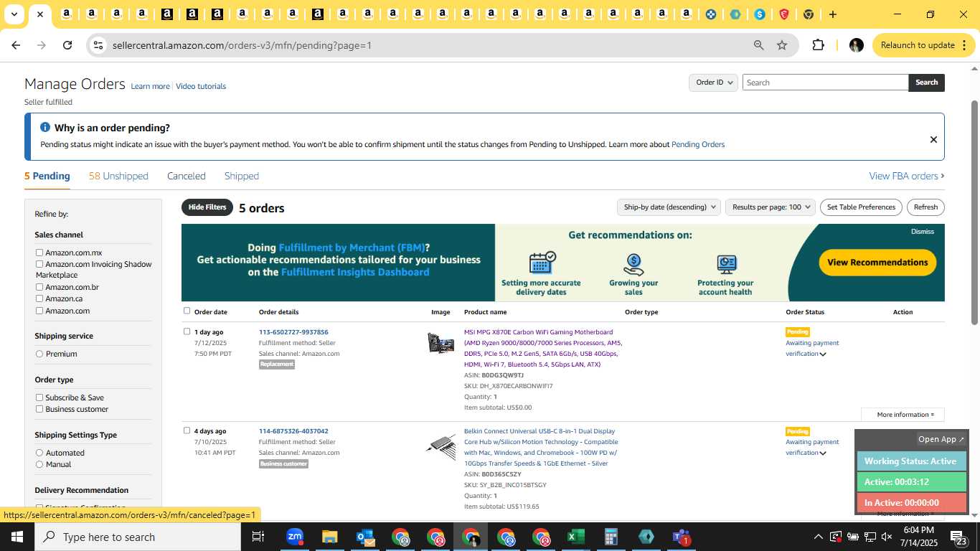Check the Amazon.com Invoicing Shadow Marketplace filter

[x=39, y=264]
